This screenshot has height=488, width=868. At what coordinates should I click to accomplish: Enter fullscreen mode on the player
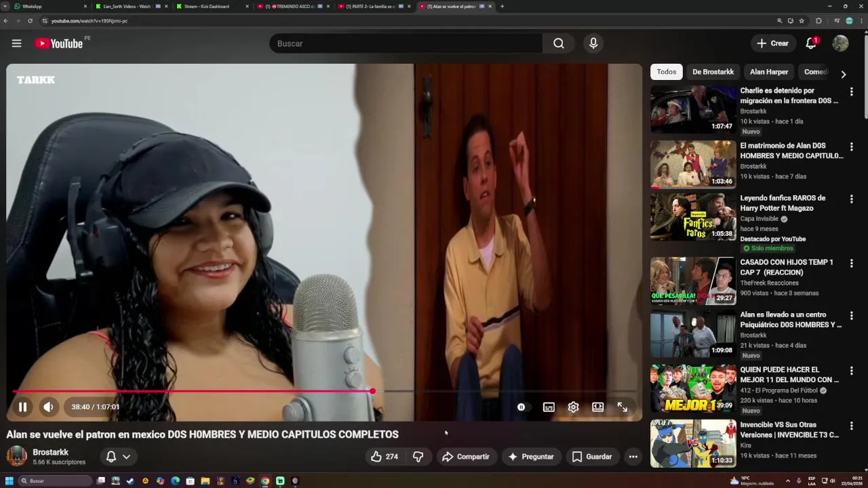pyautogui.click(x=622, y=407)
